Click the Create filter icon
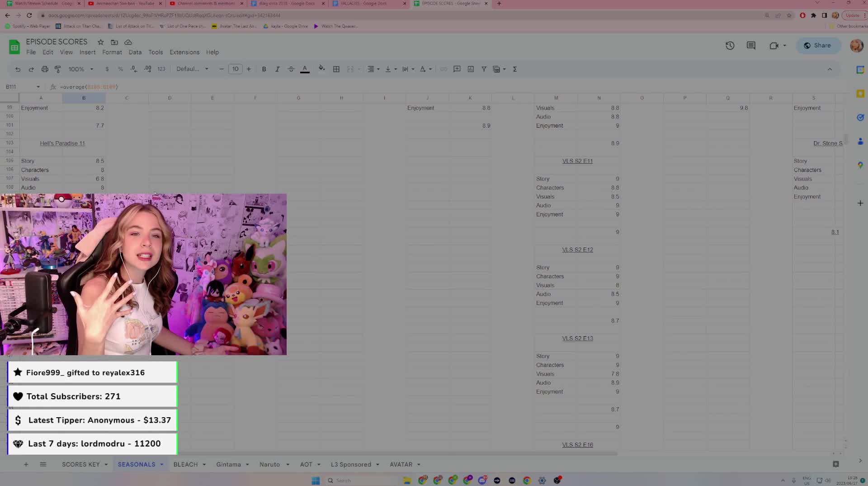This screenshot has height=486, width=868. click(x=484, y=69)
